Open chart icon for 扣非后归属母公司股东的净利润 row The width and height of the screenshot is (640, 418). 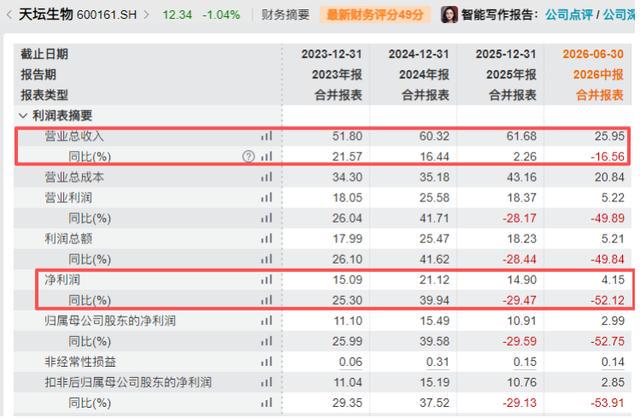coord(267,382)
